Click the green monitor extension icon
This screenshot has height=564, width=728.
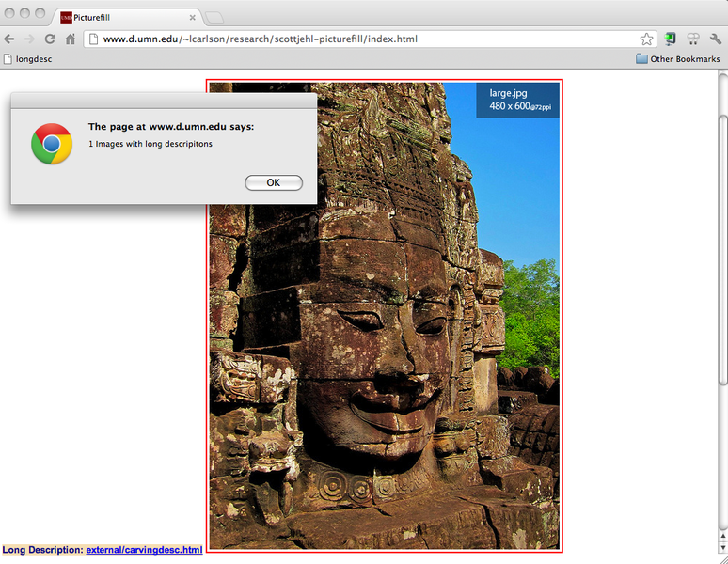coord(670,39)
